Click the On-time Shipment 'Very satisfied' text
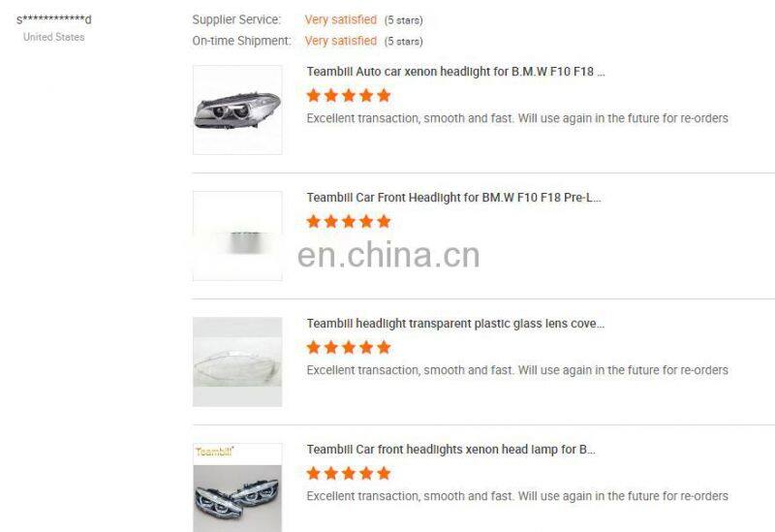The width and height of the screenshot is (775, 532). coord(341,41)
